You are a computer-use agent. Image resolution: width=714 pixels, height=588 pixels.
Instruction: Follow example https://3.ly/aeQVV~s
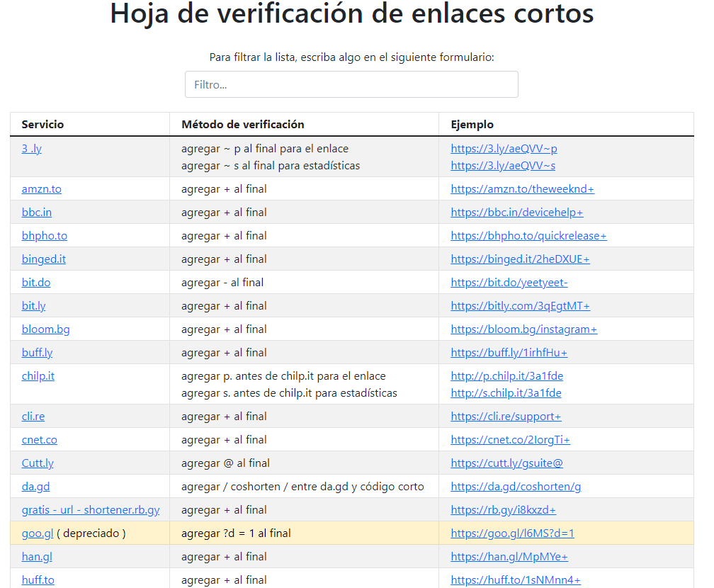pos(503,165)
